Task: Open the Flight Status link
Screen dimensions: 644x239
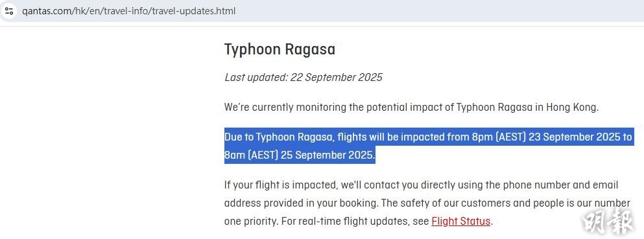Action: pyautogui.click(x=461, y=222)
